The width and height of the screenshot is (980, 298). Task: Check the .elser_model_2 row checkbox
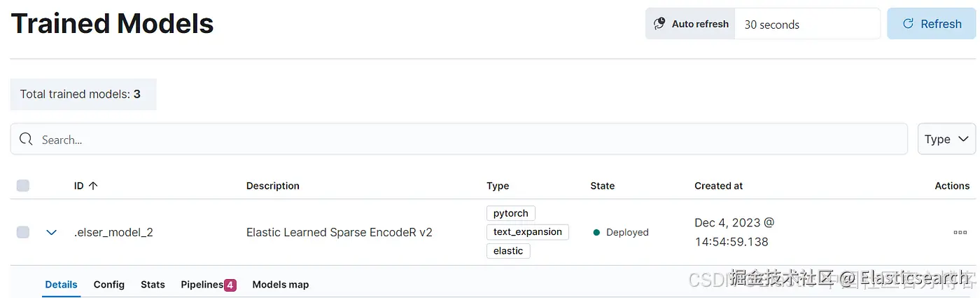[x=23, y=232]
